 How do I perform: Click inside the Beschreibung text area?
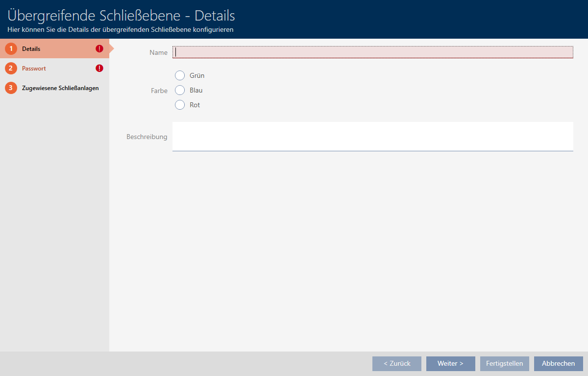(x=372, y=136)
